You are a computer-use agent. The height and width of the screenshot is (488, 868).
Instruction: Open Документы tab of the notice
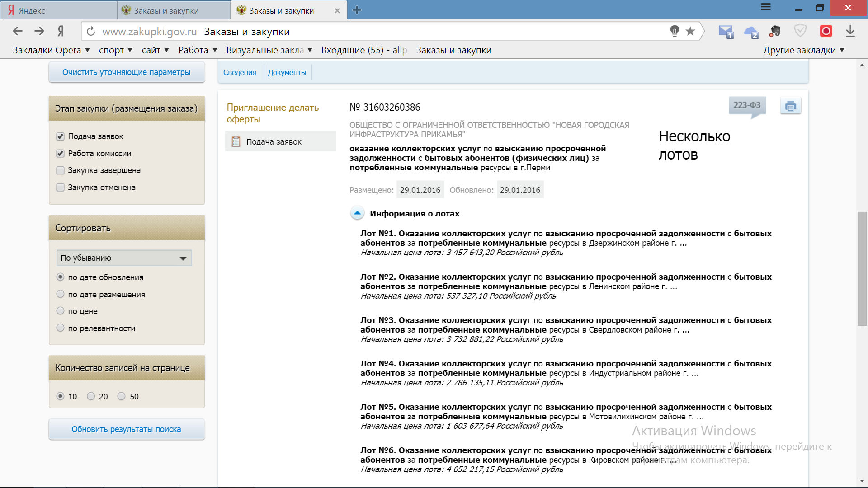pyautogui.click(x=287, y=72)
